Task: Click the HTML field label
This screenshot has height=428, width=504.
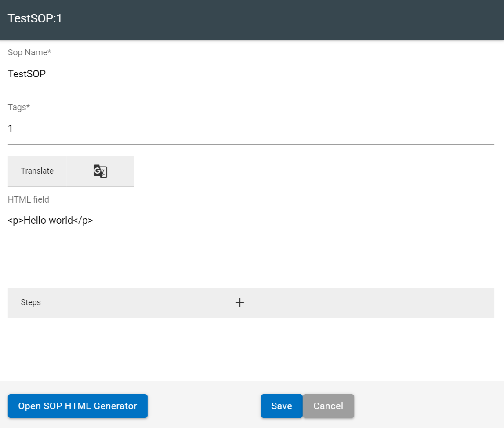Action: (x=28, y=199)
